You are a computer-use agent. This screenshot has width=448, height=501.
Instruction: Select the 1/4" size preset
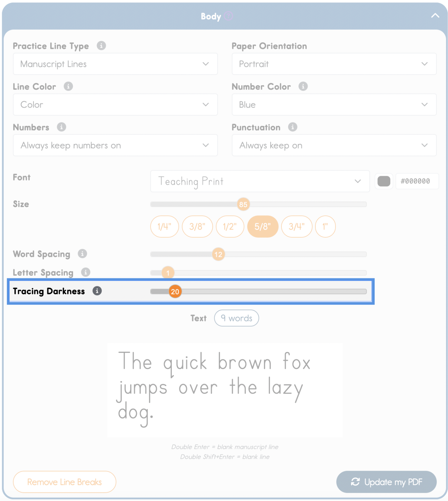(x=164, y=227)
